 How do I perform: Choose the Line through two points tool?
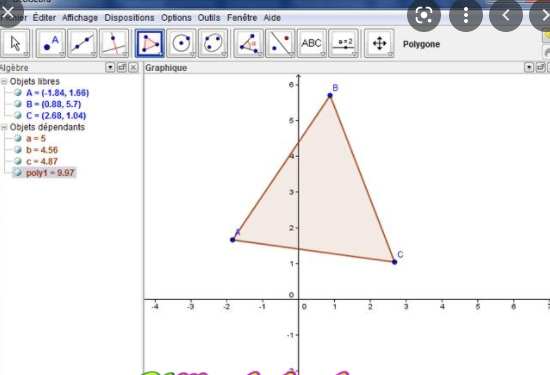(82, 43)
